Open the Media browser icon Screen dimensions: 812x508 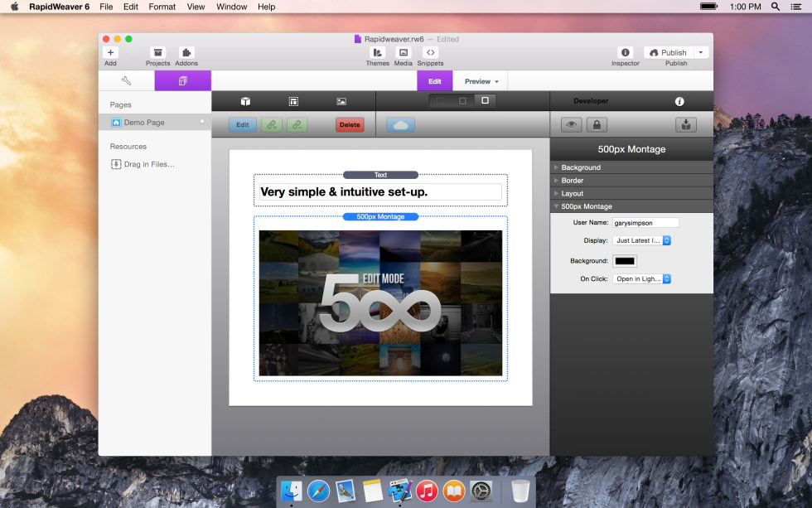coord(404,53)
